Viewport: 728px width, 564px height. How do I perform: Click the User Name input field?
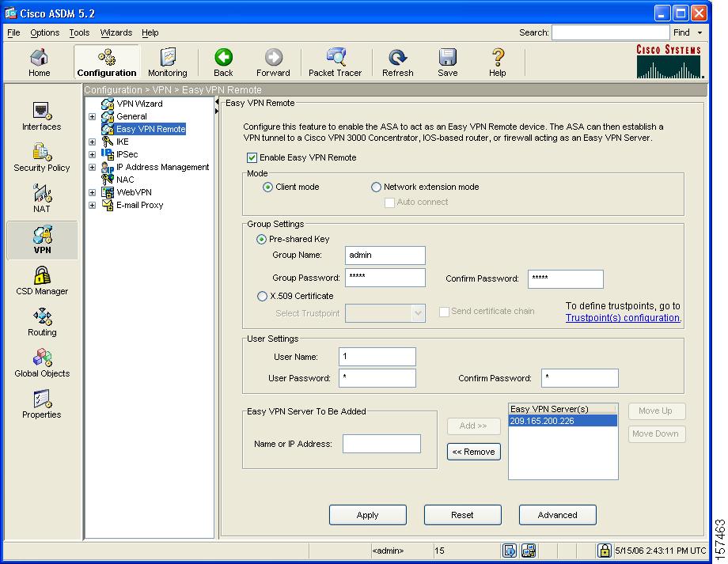tap(377, 357)
